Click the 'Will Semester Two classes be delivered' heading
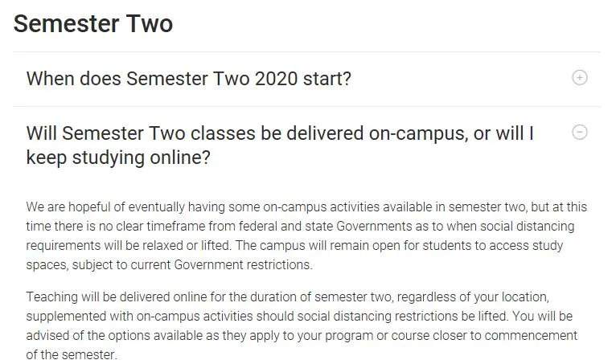 coord(280,145)
